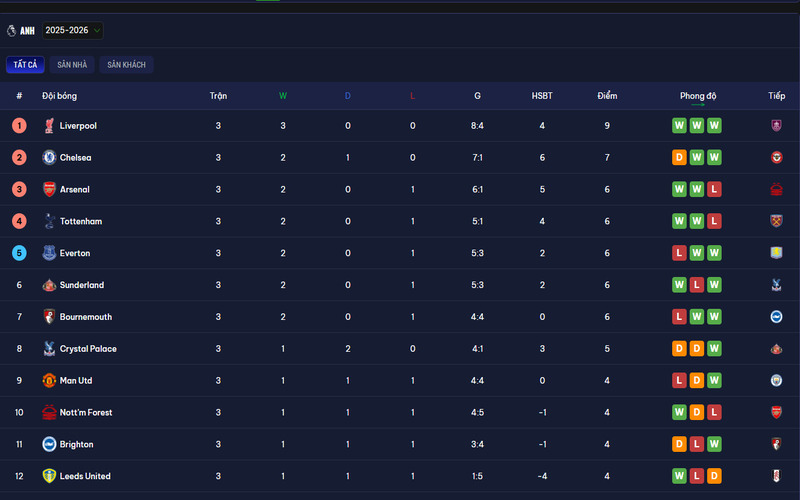Click Chelsea's next opponent crest
800x500 pixels.
pos(776,157)
